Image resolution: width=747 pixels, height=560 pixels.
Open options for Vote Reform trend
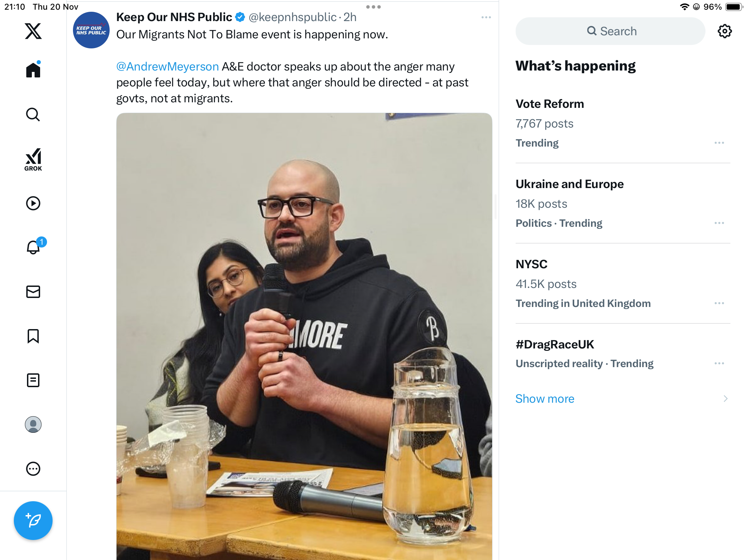[719, 143]
